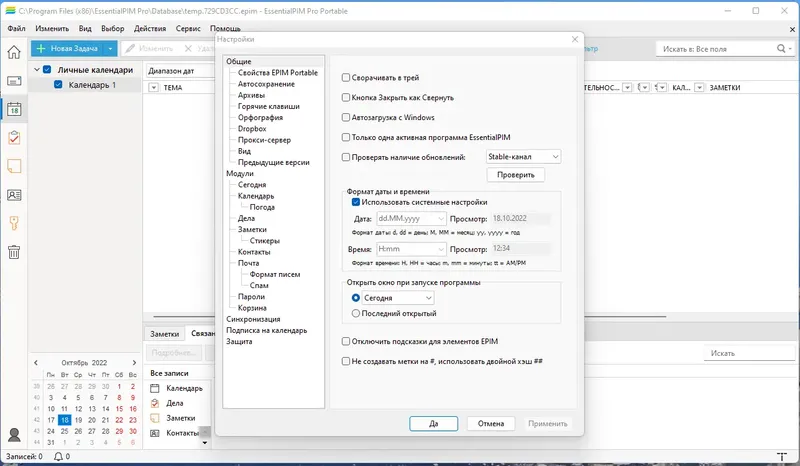Open the Mail module envelope icon

[x=14, y=81]
